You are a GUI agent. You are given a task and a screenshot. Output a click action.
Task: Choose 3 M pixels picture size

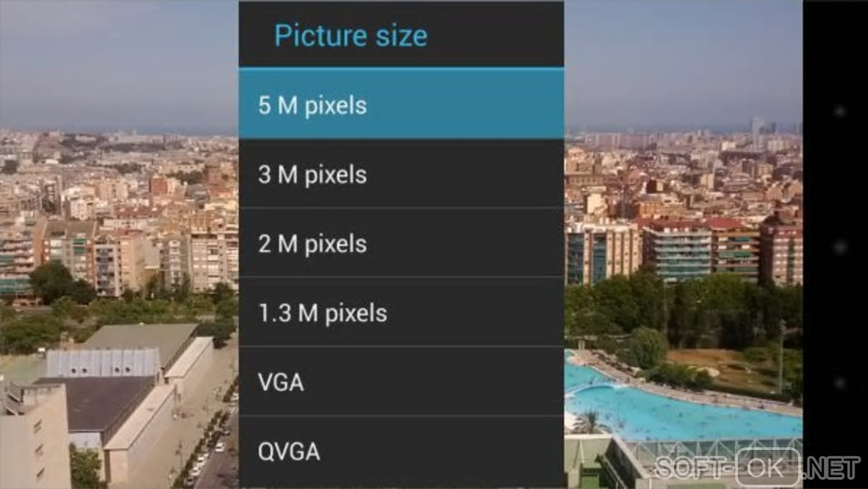pos(402,173)
